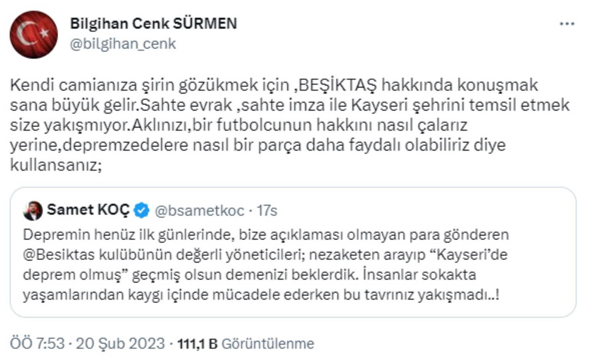This screenshot has width=592, height=364.
Task: Click the @bilgihan_cenk handle
Action: tap(123, 44)
